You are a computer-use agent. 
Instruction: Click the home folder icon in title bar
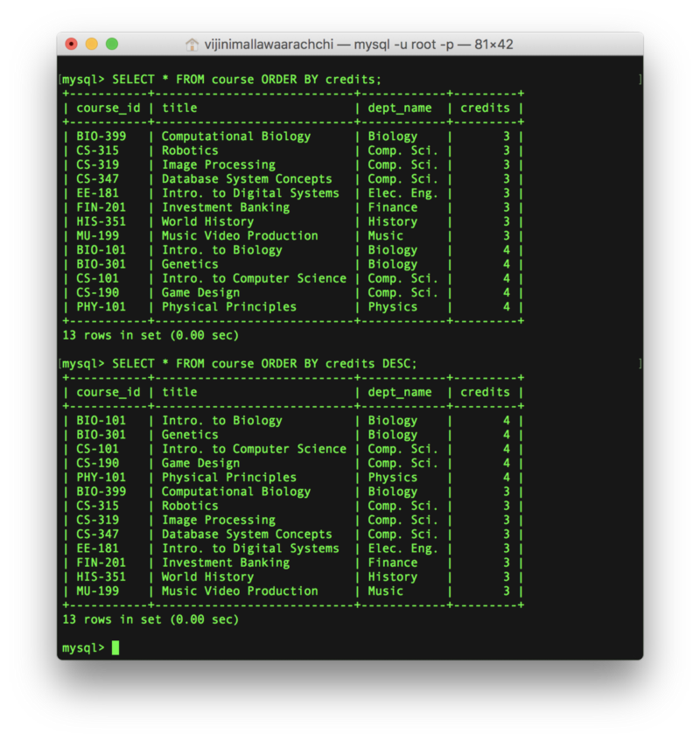click(x=192, y=44)
